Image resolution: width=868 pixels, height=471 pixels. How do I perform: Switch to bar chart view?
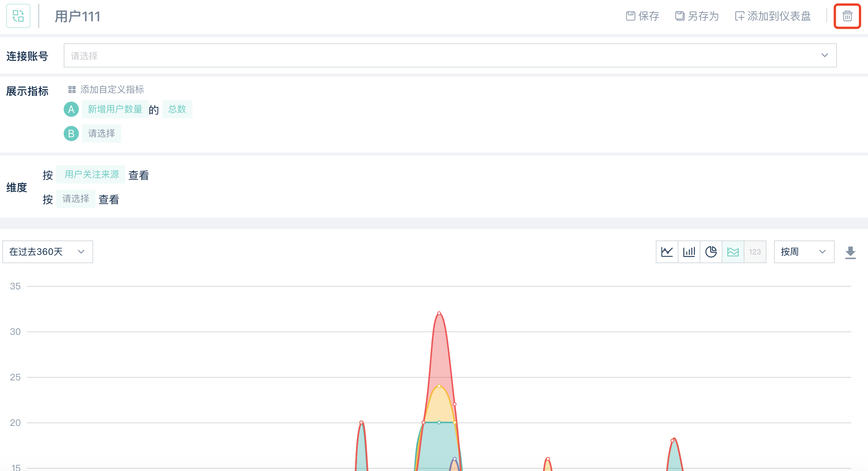coord(689,252)
